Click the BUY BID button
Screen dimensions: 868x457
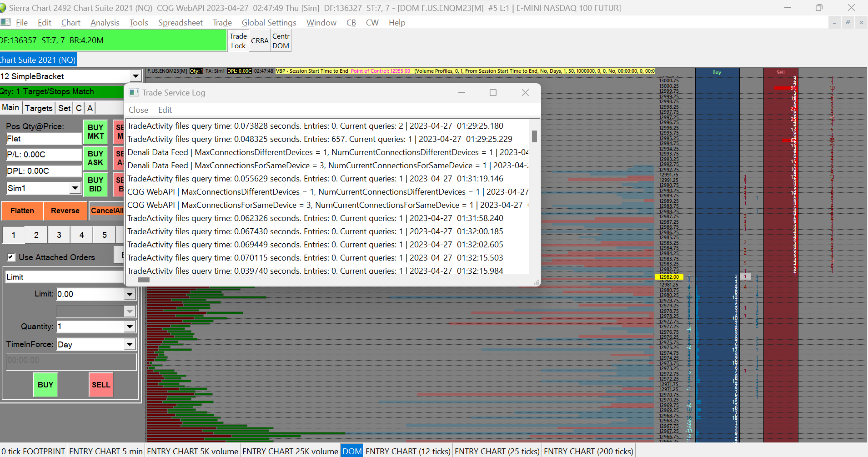[95, 185]
